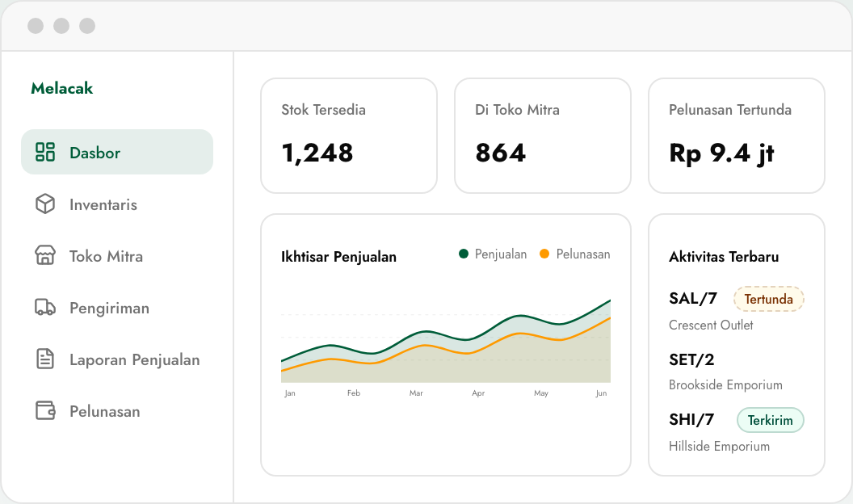
Task: Open activity SAL/7
Action: 692,298
